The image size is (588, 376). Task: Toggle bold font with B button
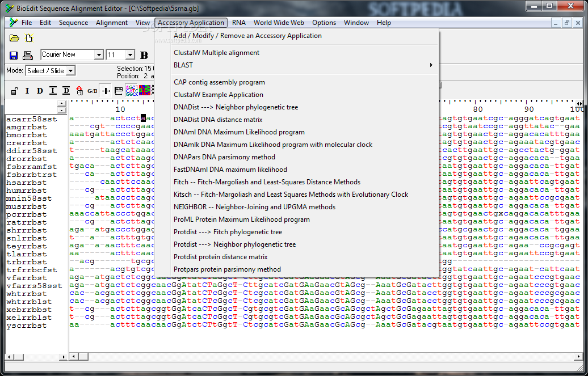pyautogui.click(x=144, y=56)
